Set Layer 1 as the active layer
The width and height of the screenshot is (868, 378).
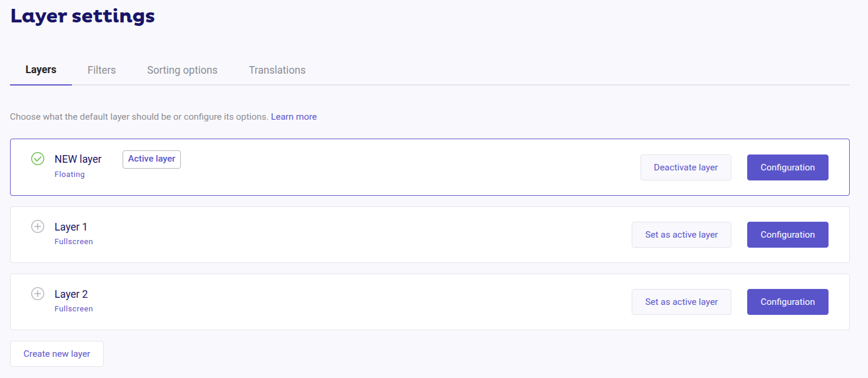tap(681, 234)
